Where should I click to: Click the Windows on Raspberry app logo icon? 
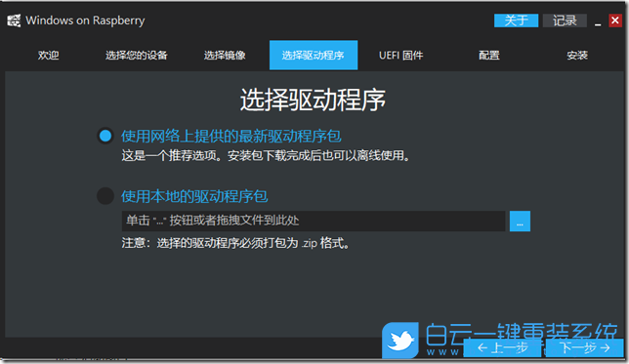pyautogui.click(x=14, y=20)
